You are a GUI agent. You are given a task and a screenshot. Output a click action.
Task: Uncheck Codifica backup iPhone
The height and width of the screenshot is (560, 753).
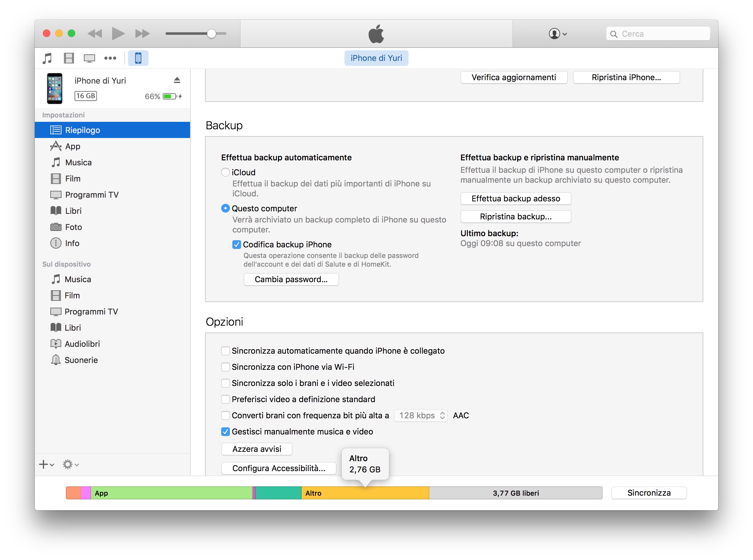point(236,244)
